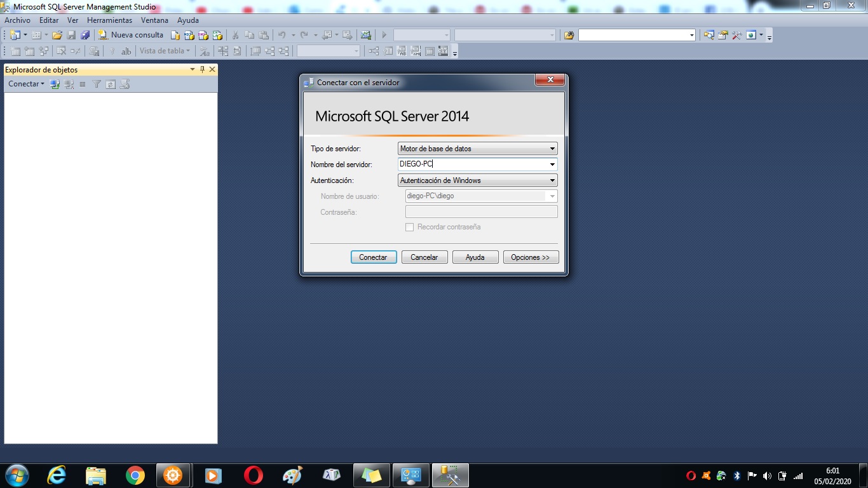Open Google Chrome from the taskbar
The image size is (868, 488).
[x=135, y=475]
